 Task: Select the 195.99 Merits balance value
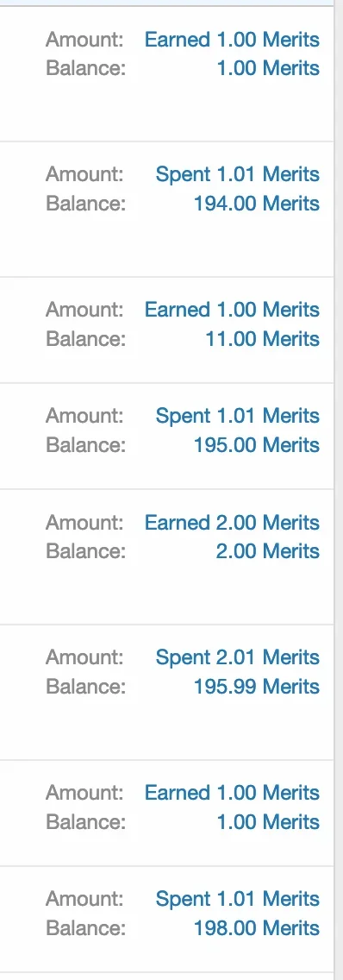point(257,687)
